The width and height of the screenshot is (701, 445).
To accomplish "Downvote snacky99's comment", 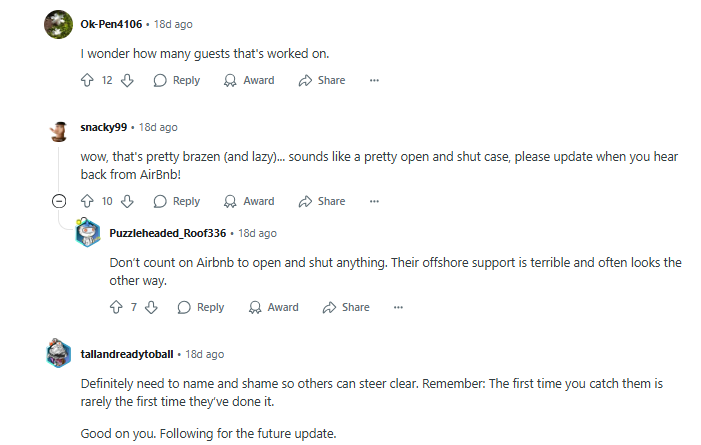I will tap(127, 201).
